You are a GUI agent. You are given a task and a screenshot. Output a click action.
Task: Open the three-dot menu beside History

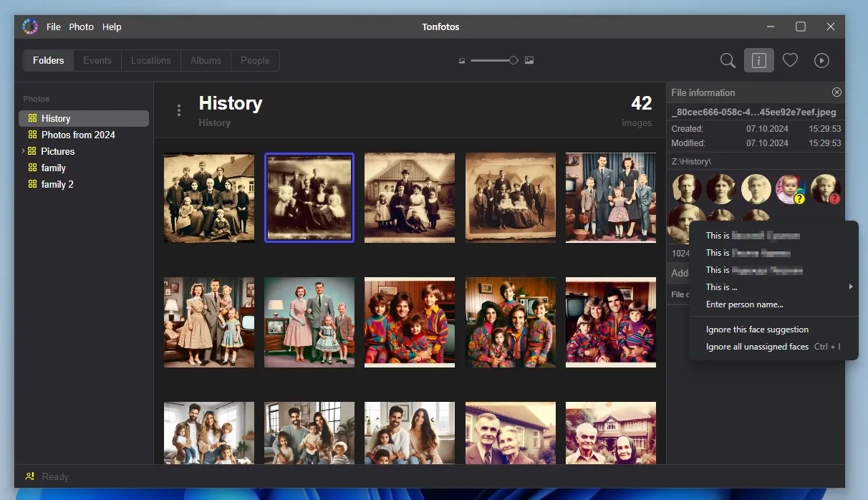pyautogui.click(x=179, y=110)
